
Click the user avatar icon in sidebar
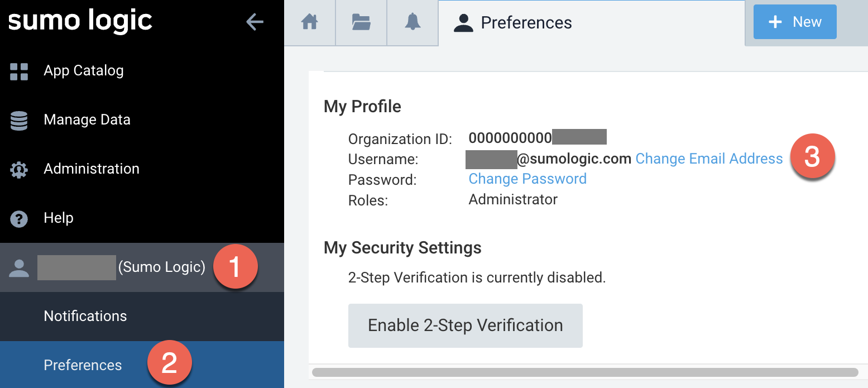pos(19,267)
